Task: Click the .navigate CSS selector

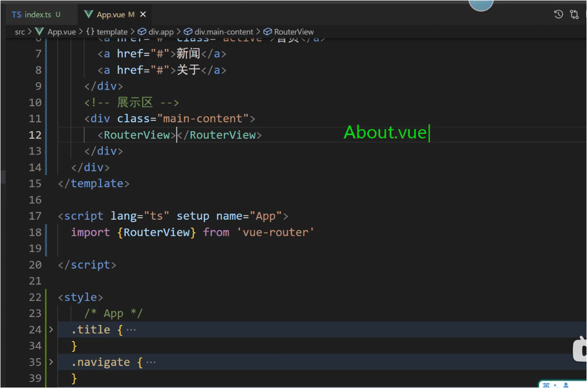Action: click(100, 363)
